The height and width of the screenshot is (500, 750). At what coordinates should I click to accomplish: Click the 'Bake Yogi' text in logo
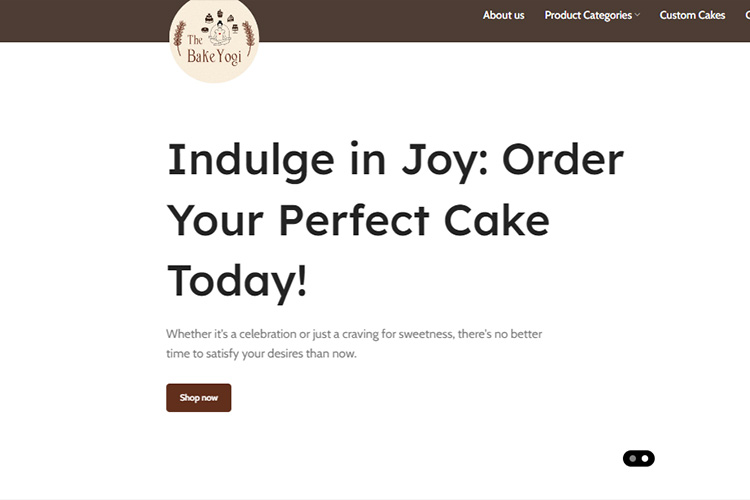coord(215,57)
